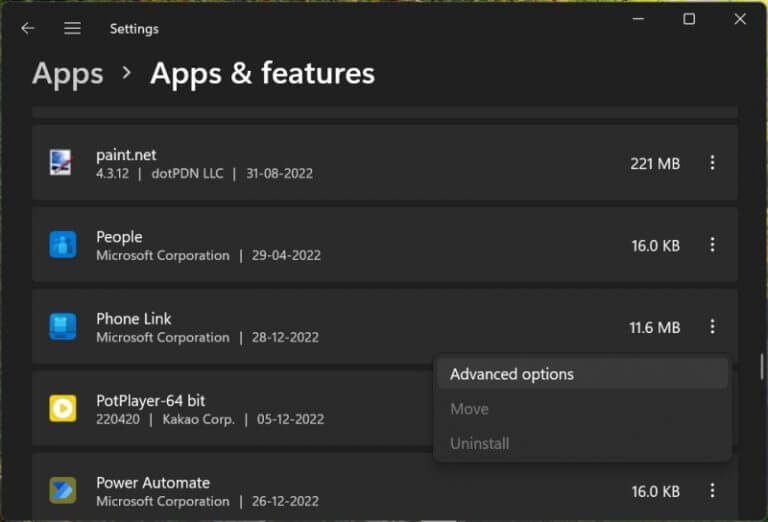Select the PotPlayer-64 bit app name
768x522 pixels.
pyautogui.click(x=151, y=401)
